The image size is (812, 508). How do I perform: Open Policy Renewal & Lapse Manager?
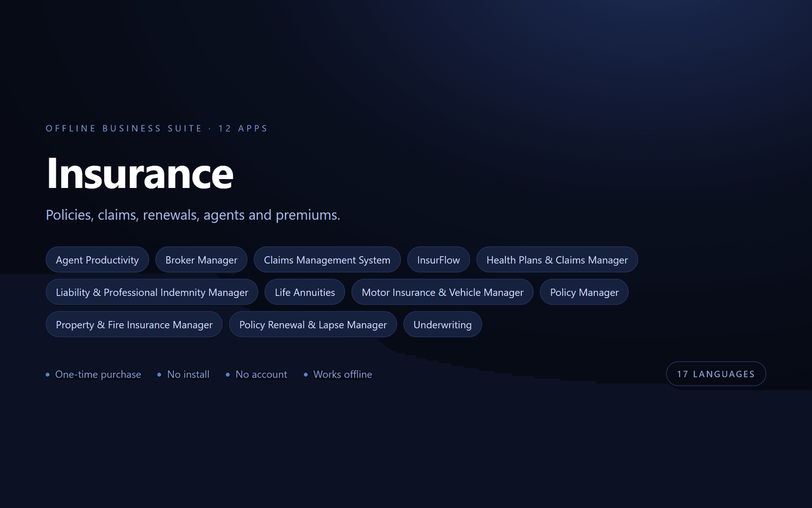point(313,325)
